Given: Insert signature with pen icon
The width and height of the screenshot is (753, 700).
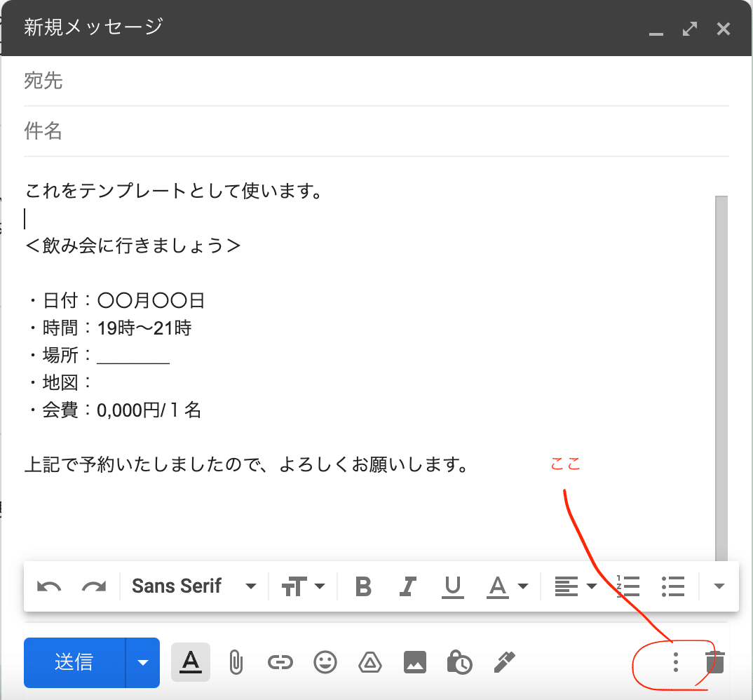Looking at the screenshot, I should pos(505,662).
